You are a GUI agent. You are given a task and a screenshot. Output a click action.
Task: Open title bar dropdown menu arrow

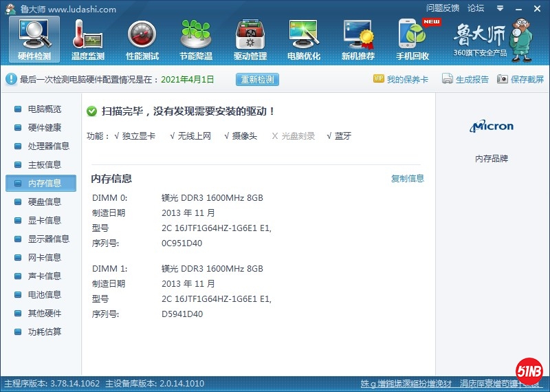(x=499, y=8)
